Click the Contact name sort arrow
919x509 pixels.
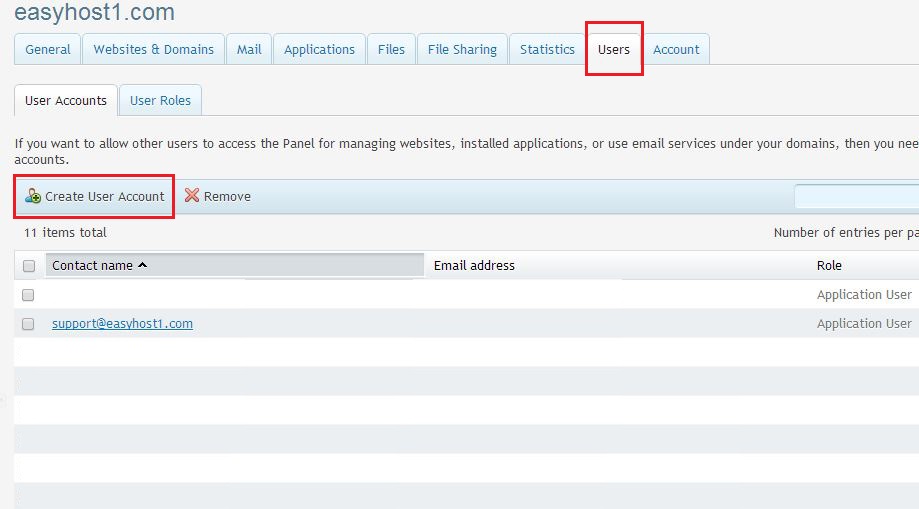[142, 265]
